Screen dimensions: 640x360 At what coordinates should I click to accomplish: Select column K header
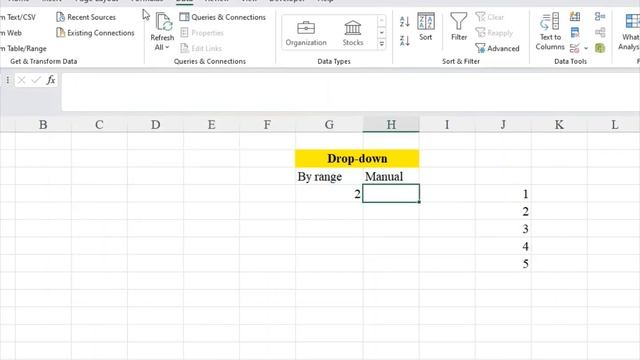coord(559,124)
